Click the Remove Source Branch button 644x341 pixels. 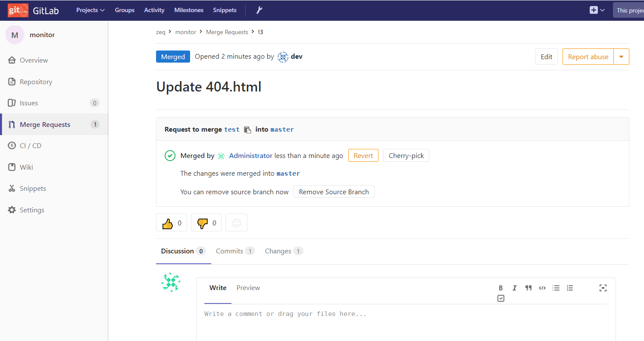tap(334, 192)
